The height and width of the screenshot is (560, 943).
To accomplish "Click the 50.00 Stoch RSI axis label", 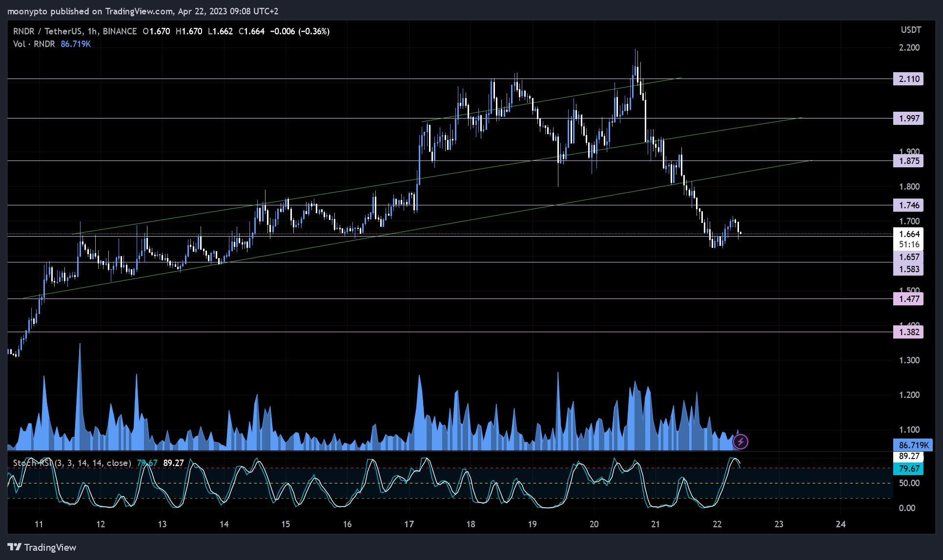I will 909,483.
